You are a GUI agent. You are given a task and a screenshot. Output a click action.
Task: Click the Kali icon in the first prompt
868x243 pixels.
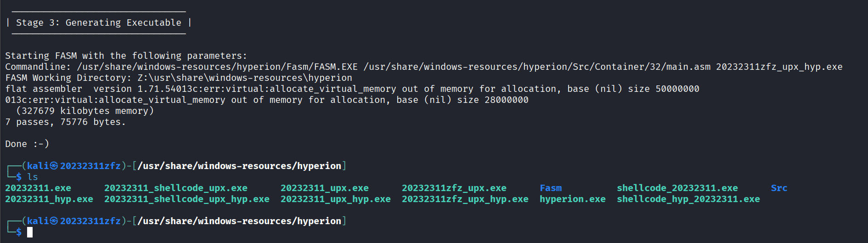(x=54, y=166)
